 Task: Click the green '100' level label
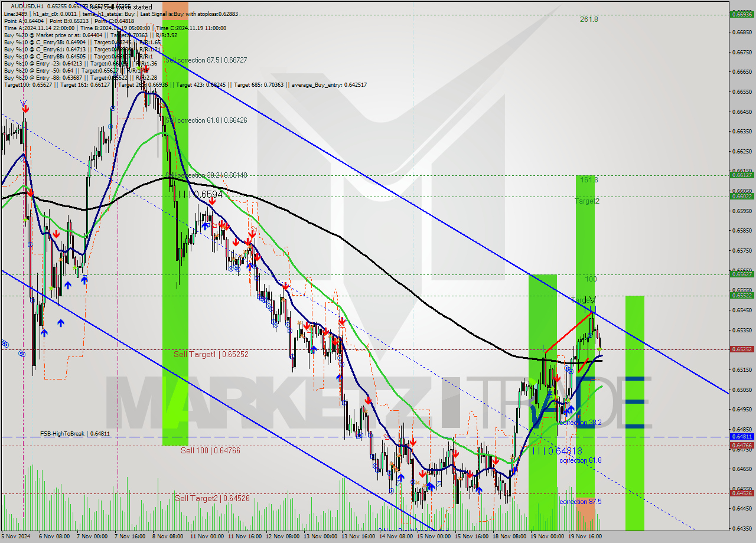(591, 279)
